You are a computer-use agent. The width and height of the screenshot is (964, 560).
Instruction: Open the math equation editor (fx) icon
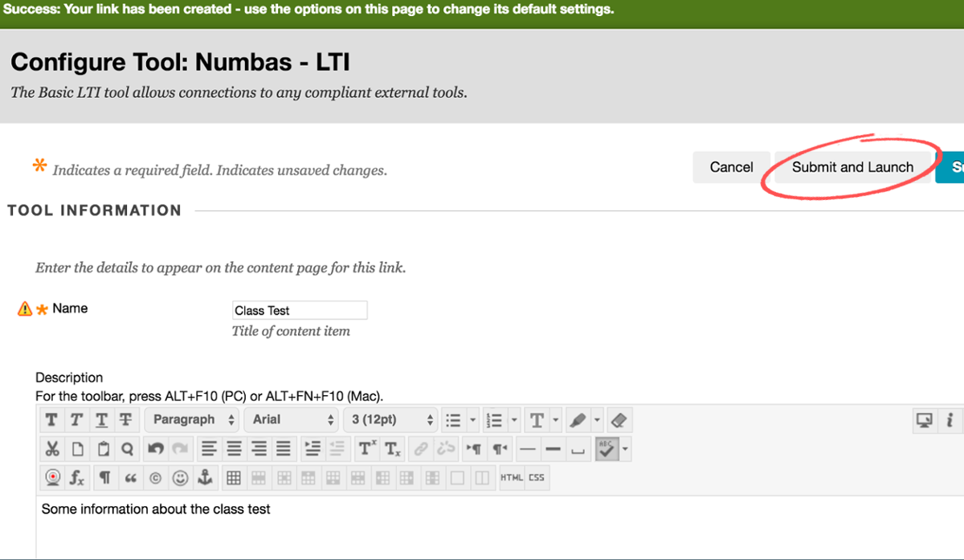click(76, 478)
